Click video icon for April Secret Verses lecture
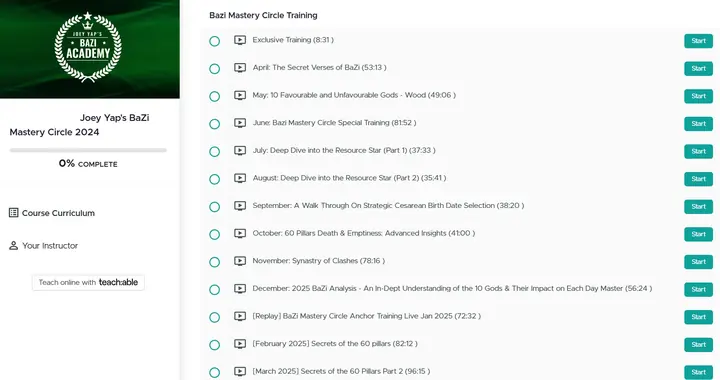Viewport: 720px width, 380px height. [x=240, y=67]
